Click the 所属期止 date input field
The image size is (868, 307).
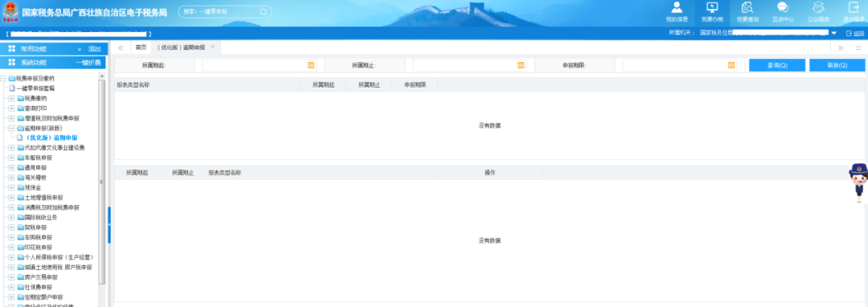click(469, 65)
